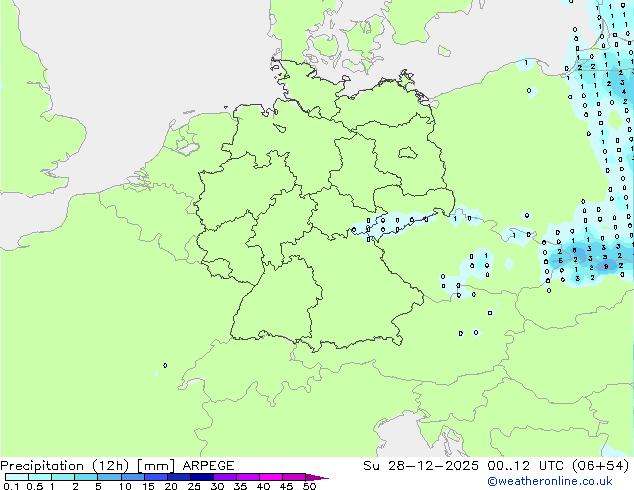Viewport: 634px width, 490px height.
Task: Click the 'Su 28-12-2025 00..12 UTC (06+54)' date label
Action: (496, 466)
